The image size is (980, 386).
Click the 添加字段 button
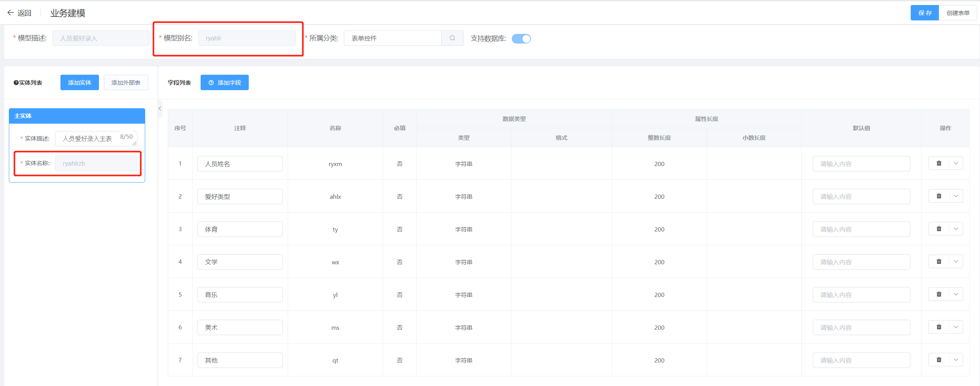pyautogui.click(x=224, y=82)
